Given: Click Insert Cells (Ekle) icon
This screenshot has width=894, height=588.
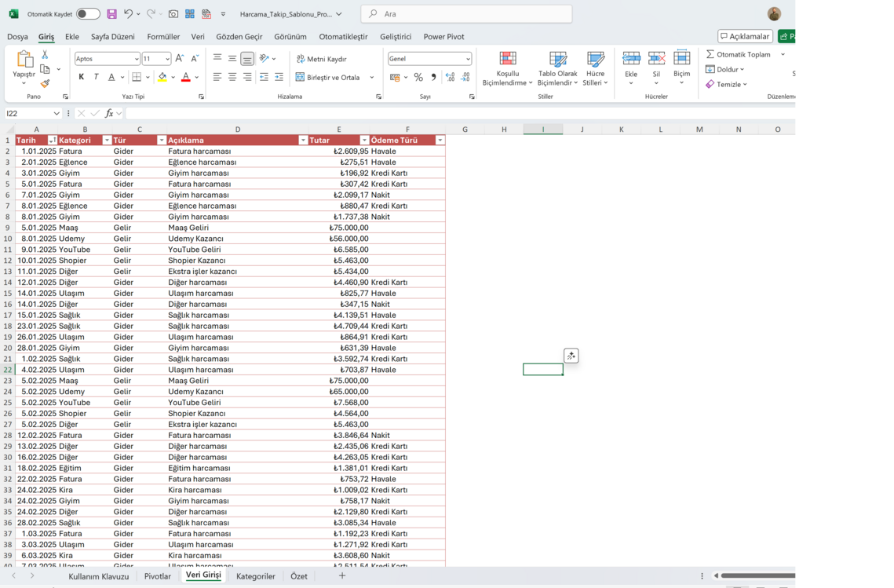Looking at the screenshot, I should (x=631, y=58).
